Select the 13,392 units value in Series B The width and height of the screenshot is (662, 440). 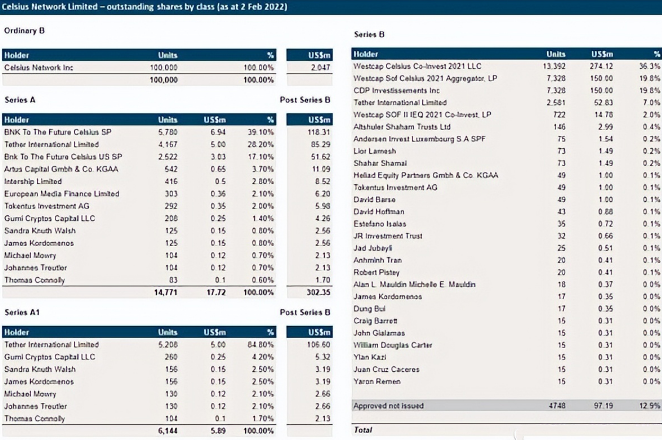coord(554,66)
